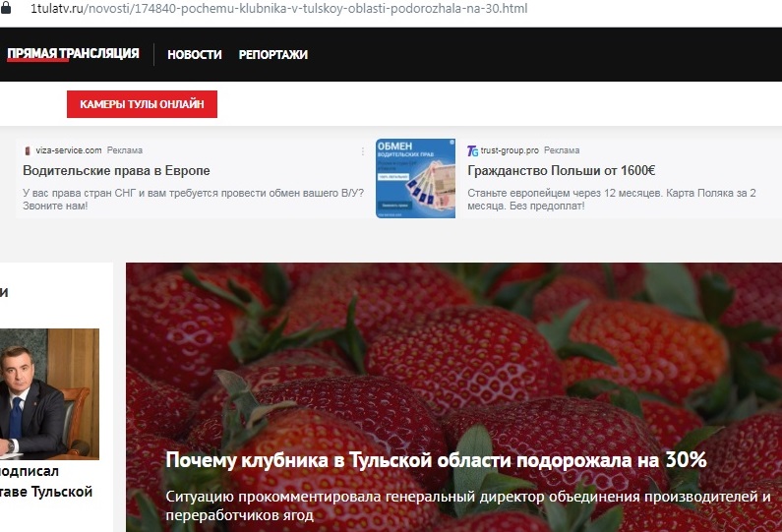
Task: Go to the НОВОСТИ section
Action: [x=195, y=54]
